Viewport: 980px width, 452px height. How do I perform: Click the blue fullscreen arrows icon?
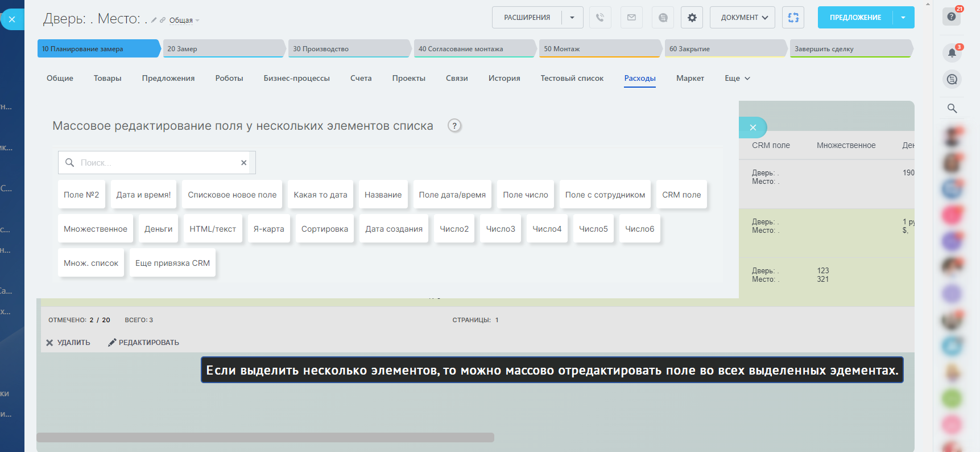coord(793,18)
